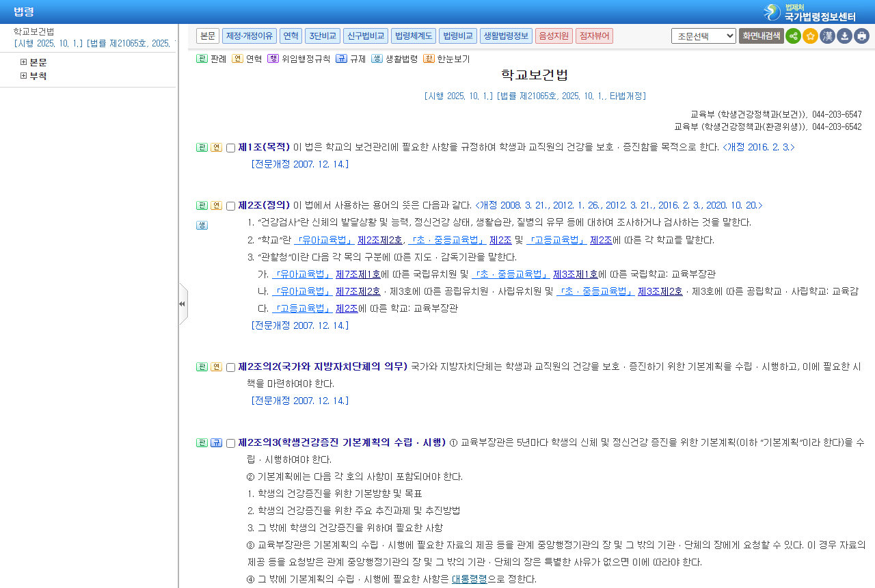The width and height of the screenshot is (875, 588).
Task: Check the checkbox for 제2조(정의)
Action: click(230, 206)
